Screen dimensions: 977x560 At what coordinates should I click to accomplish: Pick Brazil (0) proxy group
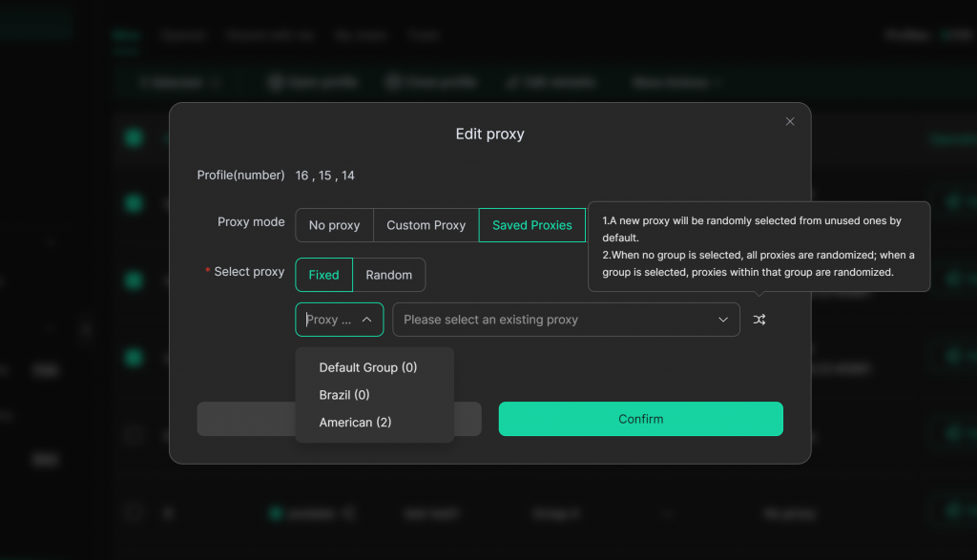click(344, 395)
